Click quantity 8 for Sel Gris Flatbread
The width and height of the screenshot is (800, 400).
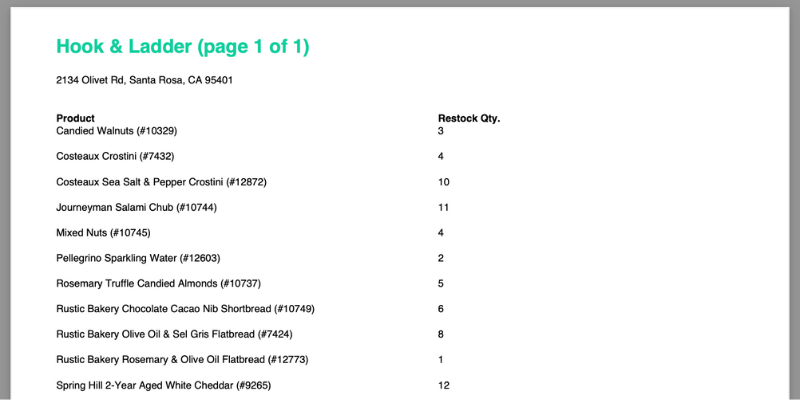(x=441, y=335)
